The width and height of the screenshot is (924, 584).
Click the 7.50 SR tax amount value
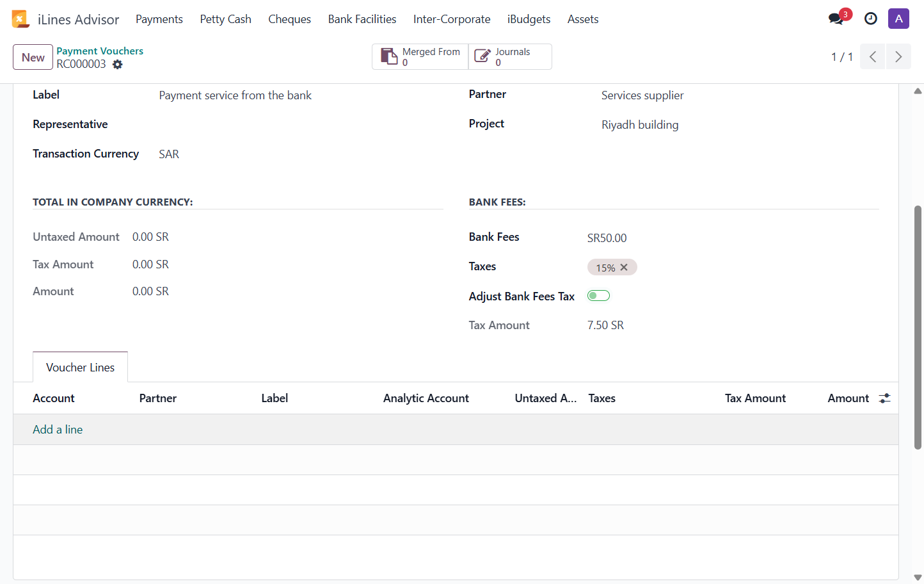(x=605, y=325)
